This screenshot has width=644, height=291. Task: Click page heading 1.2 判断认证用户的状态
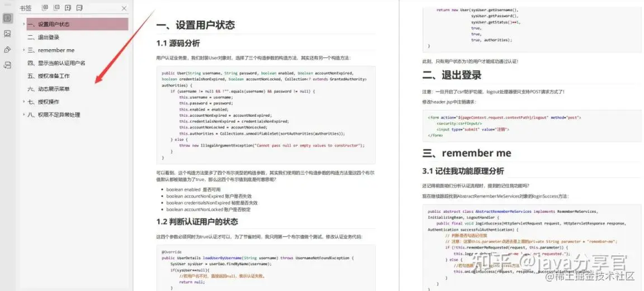click(197, 222)
